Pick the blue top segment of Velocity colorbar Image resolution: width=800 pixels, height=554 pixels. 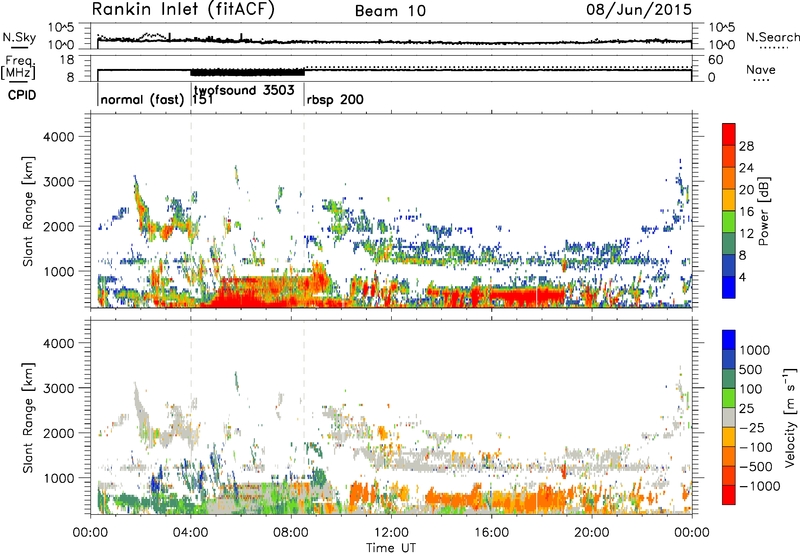click(729, 340)
